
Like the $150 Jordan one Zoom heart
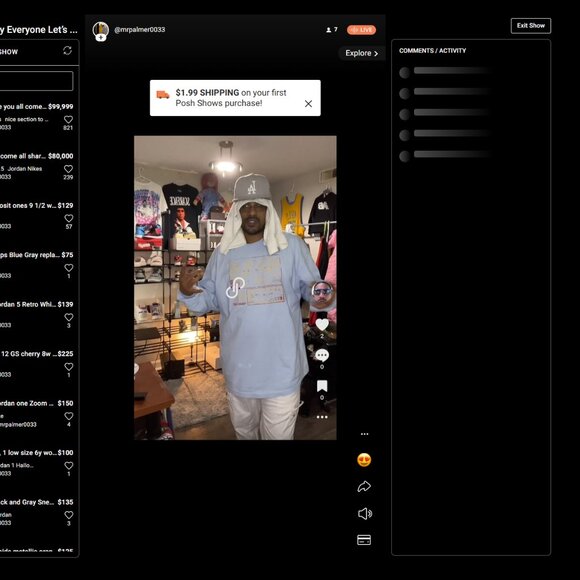coord(68,416)
